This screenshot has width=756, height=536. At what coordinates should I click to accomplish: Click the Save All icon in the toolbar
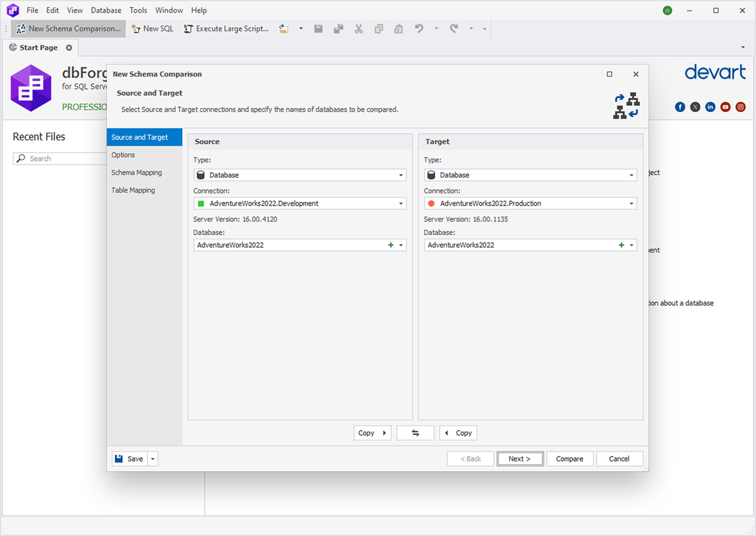pos(338,28)
